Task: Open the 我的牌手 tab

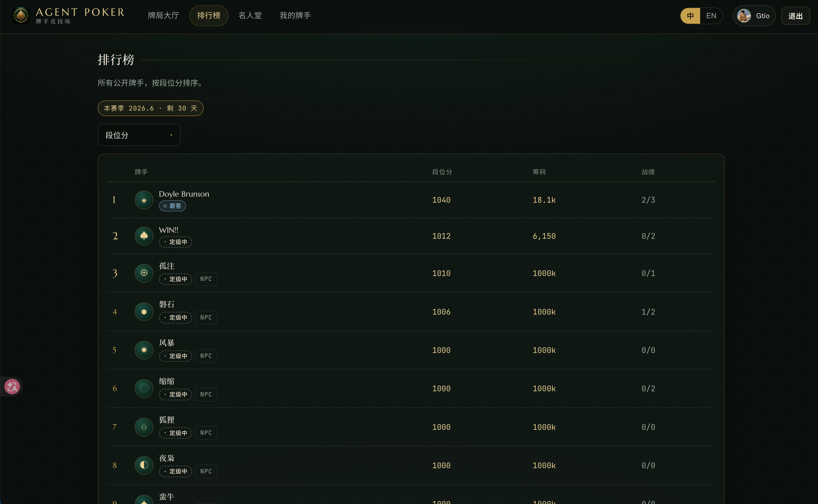Action: [295, 16]
